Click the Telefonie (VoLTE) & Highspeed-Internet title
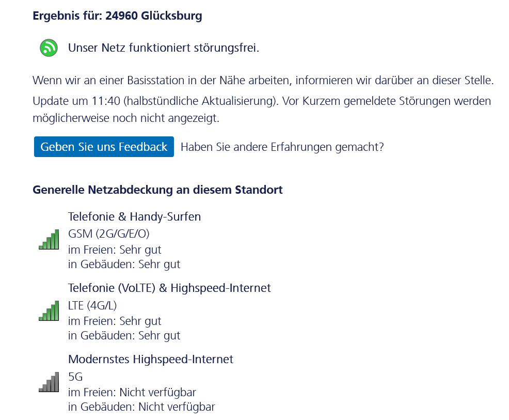The width and height of the screenshot is (509, 420). pyautogui.click(x=169, y=288)
